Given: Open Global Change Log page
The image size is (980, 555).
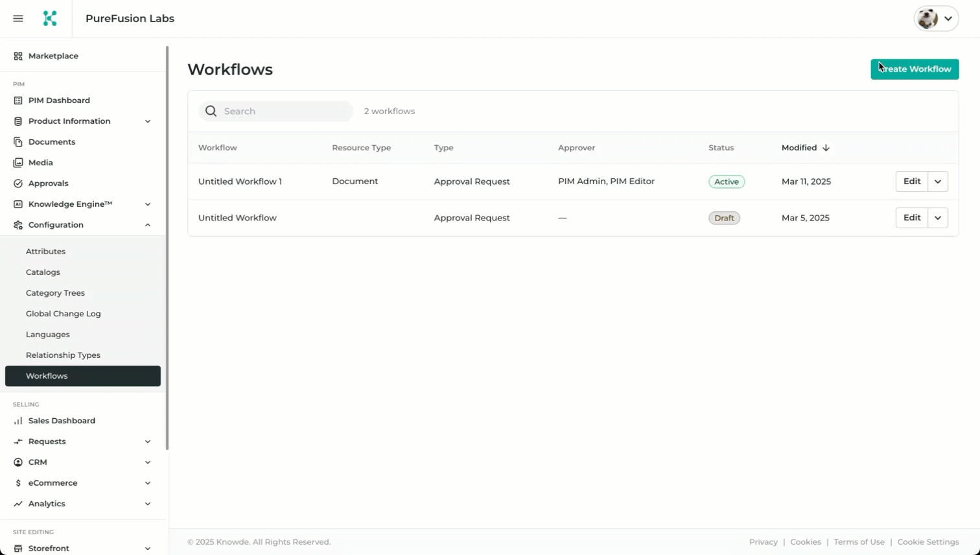Looking at the screenshot, I should tap(63, 314).
